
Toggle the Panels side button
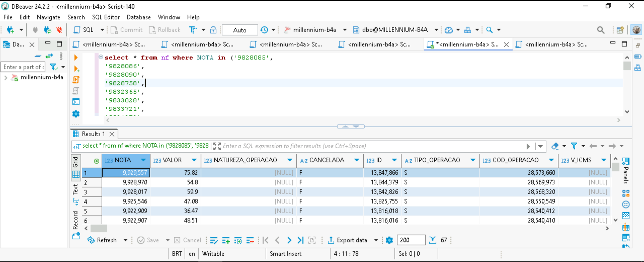626,170
